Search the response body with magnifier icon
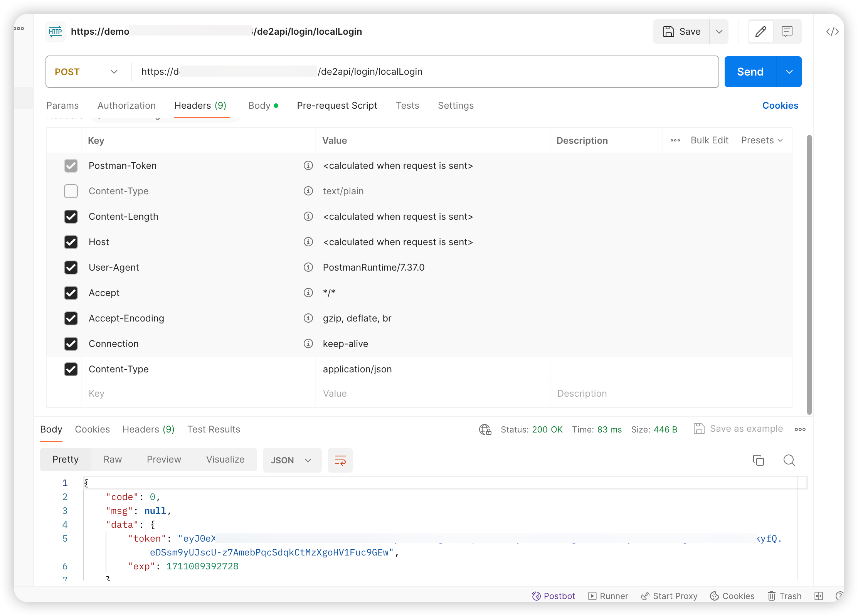The height and width of the screenshot is (616, 858). [x=789, y=460]
